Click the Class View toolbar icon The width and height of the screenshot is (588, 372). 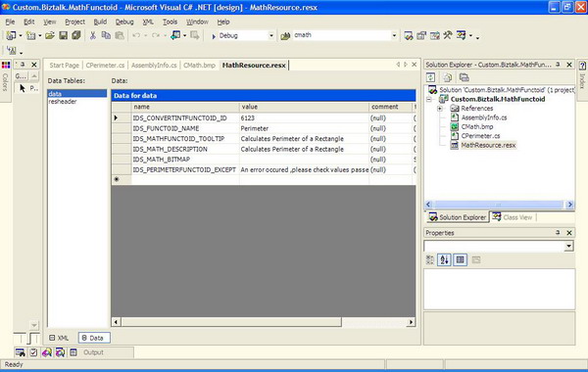(x=462, y=35)
